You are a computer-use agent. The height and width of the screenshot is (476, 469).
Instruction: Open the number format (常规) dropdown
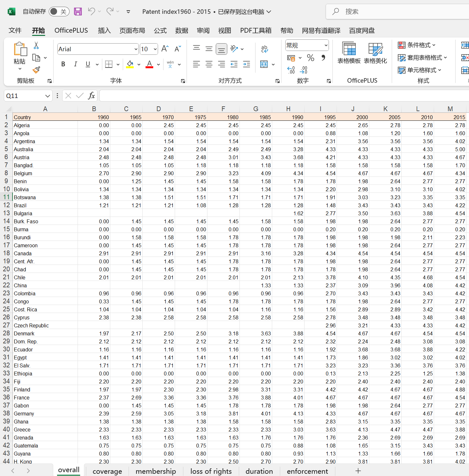[326, 45]
